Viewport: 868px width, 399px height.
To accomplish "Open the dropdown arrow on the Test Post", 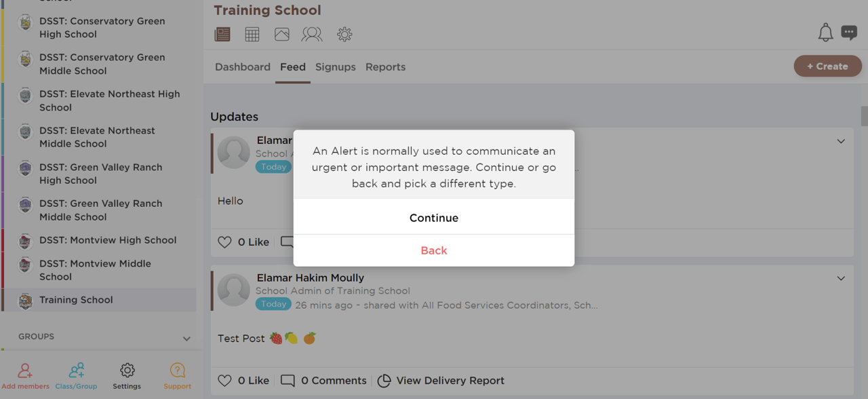I will point(841,278).
